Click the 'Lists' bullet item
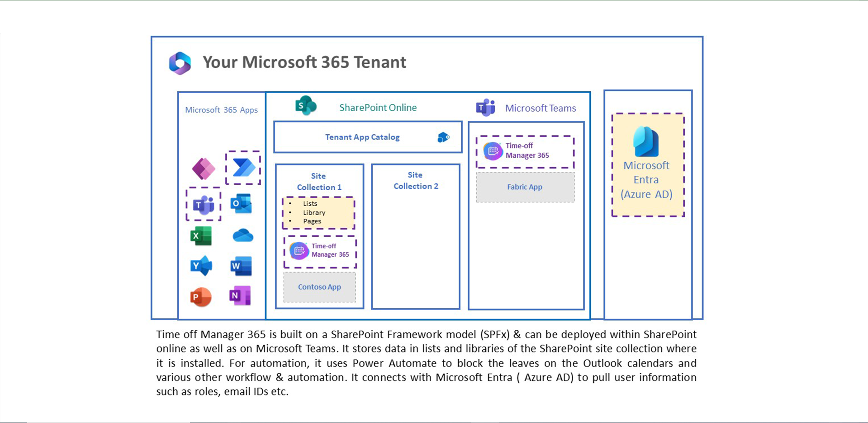868x423 pixels. (x=310, y=203)
